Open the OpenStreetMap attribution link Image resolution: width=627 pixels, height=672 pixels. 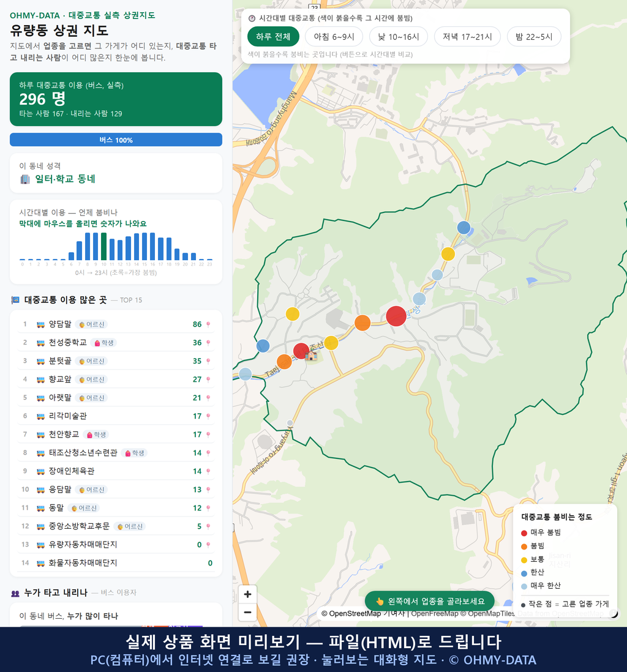pos(355,614)
